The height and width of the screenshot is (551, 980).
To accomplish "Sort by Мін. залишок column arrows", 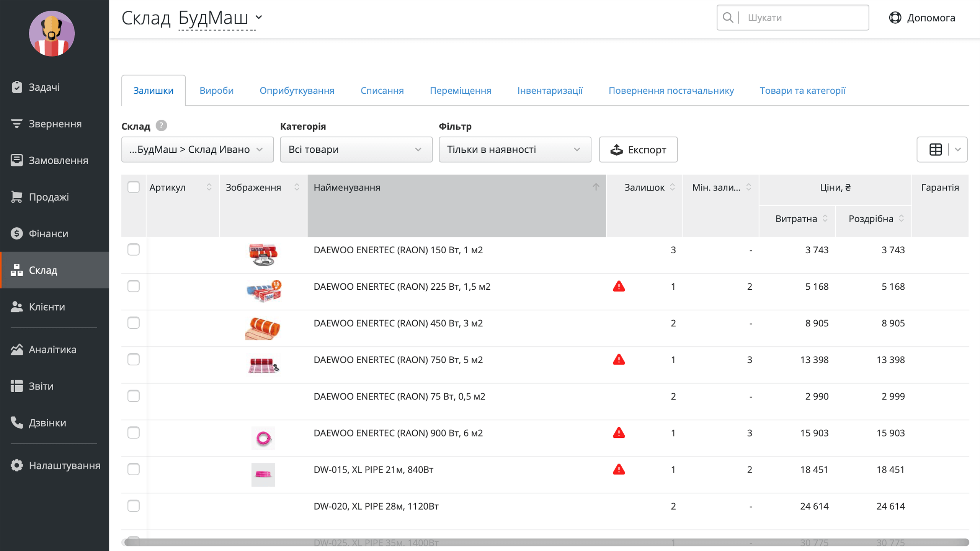I will pyautogui.click(x=749, y=187).
